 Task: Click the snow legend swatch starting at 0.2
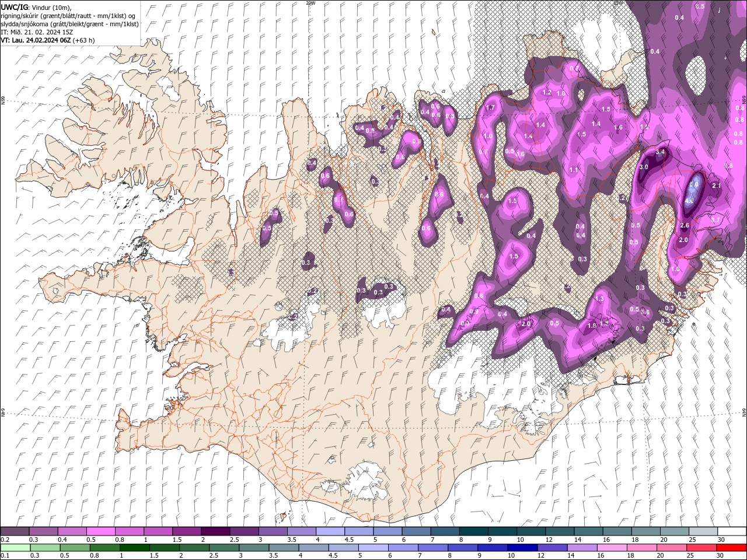15,531
